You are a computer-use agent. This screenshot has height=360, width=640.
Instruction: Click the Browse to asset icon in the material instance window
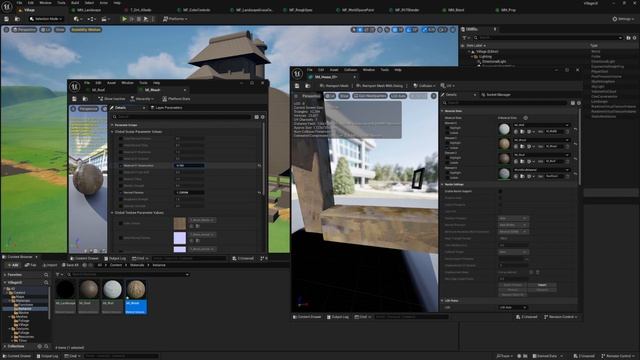tap(85, 99)
